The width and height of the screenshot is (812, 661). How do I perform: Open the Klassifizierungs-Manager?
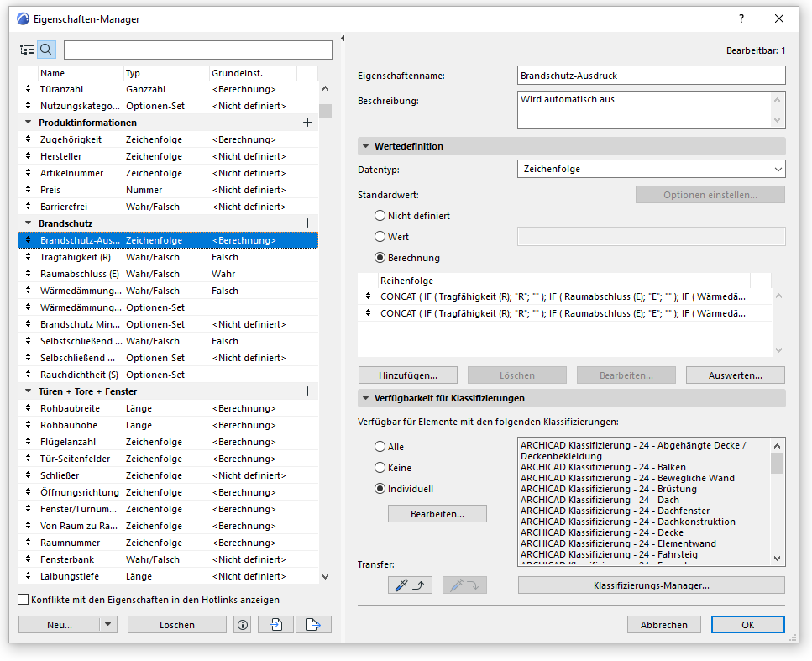pos(651,585)
